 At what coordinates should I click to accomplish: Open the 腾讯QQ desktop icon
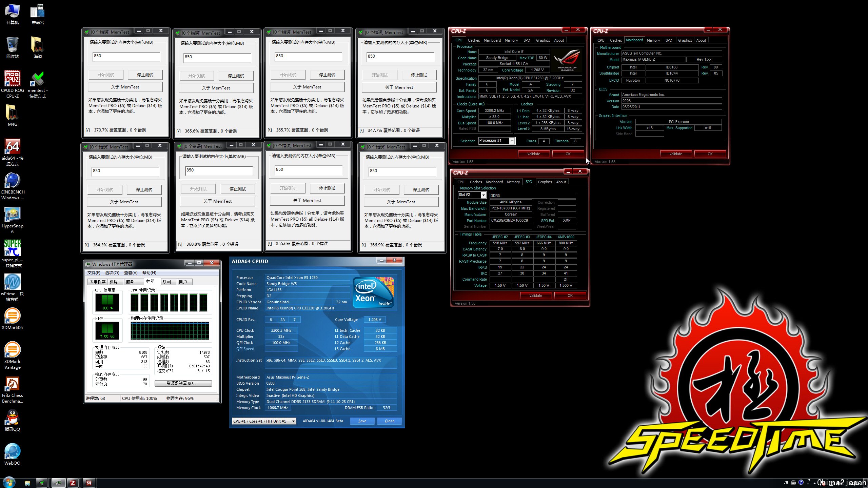13,421
